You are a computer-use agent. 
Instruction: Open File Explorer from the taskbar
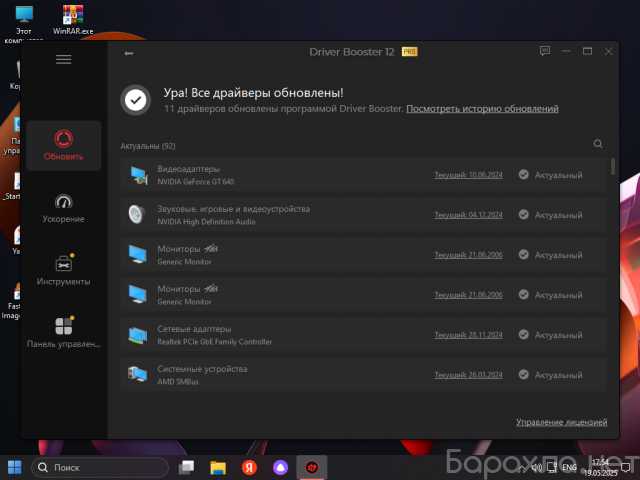coord(218,467)
